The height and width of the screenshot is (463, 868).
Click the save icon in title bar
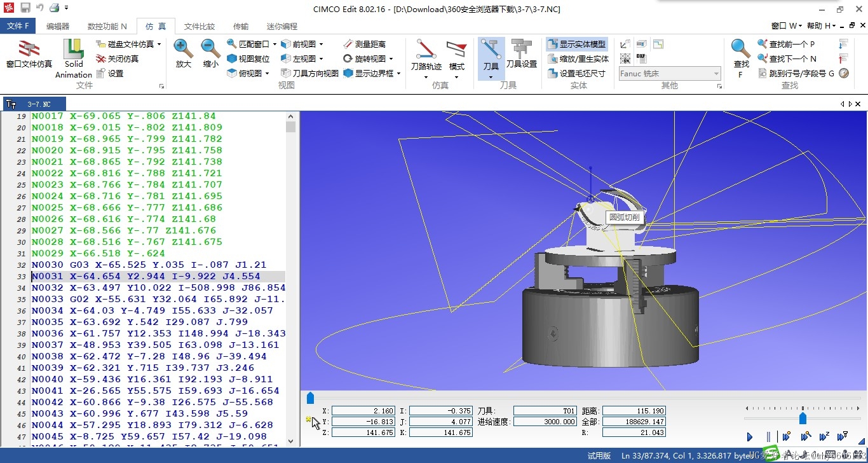pyautogui.click(x=25, y=8)
